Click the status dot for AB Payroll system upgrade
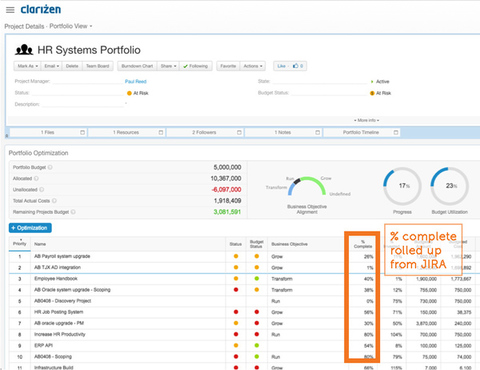The height and width of the screenshot is (370, 480). tap(236, 256)
